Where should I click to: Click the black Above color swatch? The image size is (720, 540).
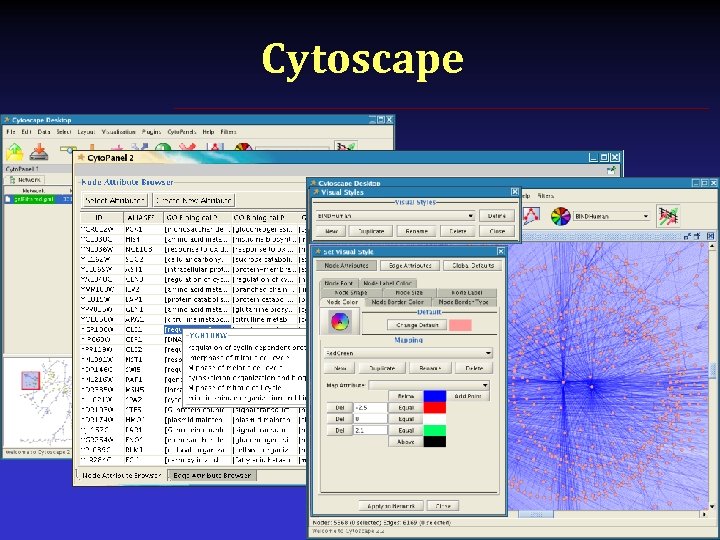click(x=434, y=441)
